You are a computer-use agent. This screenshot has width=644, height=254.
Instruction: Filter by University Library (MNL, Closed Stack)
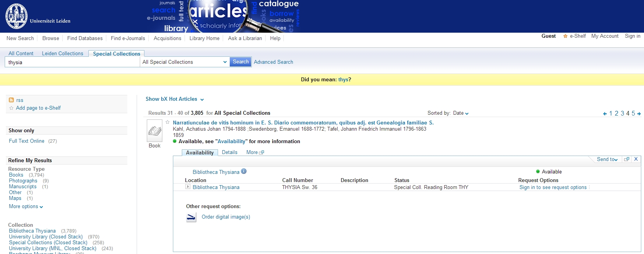pyautogui.click(x=53, y=248)
